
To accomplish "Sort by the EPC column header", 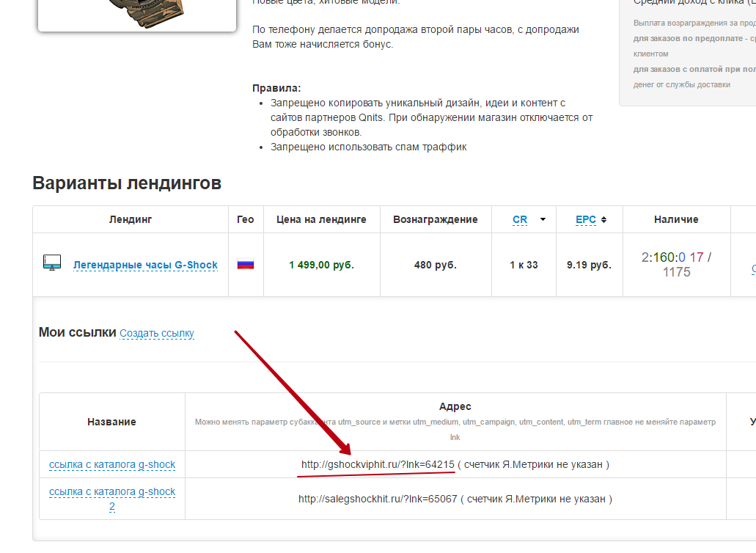I will [x=585, y=219].
